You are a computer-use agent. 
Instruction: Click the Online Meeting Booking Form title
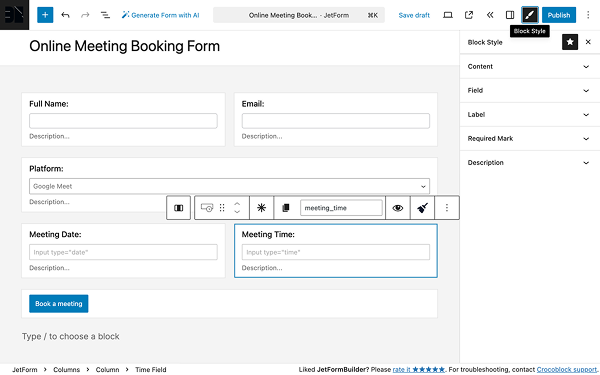(125, 46)
